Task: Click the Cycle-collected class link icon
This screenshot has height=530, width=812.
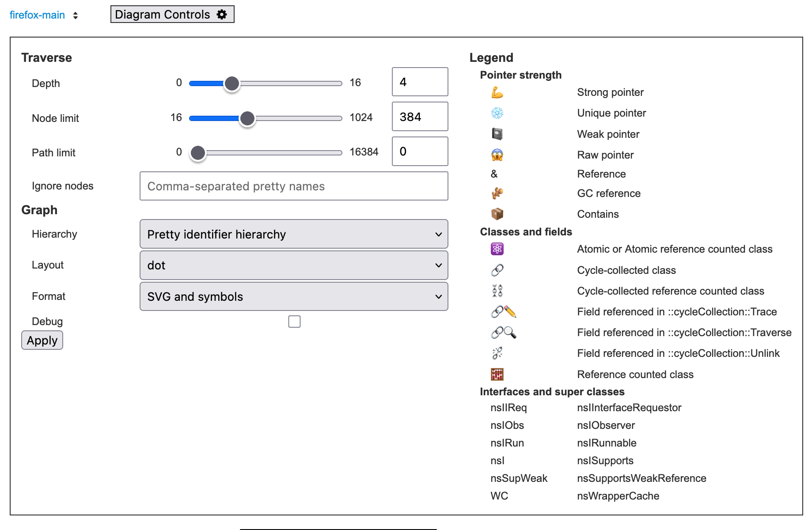Action: click(x=497, y=270)
